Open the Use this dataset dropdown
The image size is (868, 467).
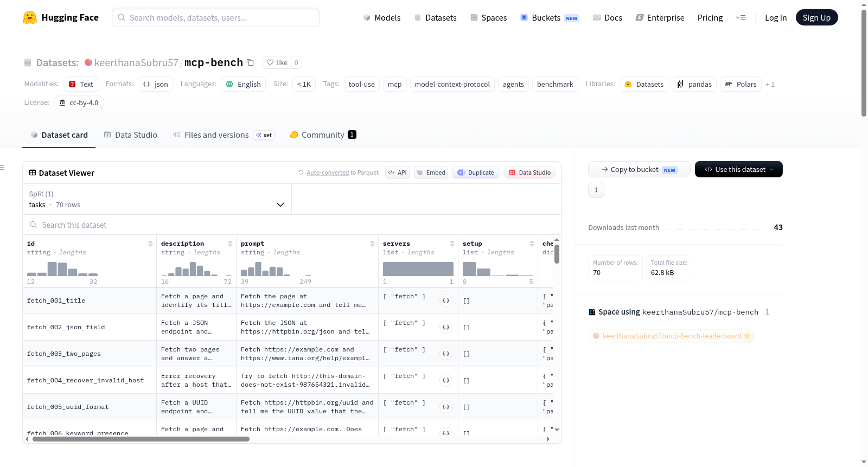[739, 169]
